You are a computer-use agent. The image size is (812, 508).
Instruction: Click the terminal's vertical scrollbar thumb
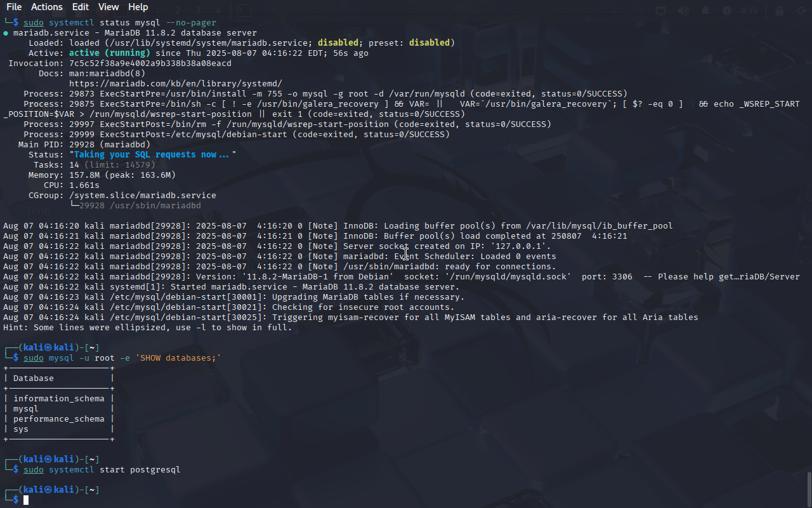point(809,489)
